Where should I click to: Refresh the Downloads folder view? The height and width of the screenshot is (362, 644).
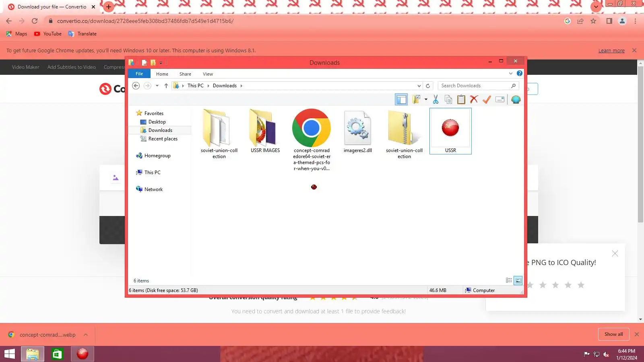(428, 86)
